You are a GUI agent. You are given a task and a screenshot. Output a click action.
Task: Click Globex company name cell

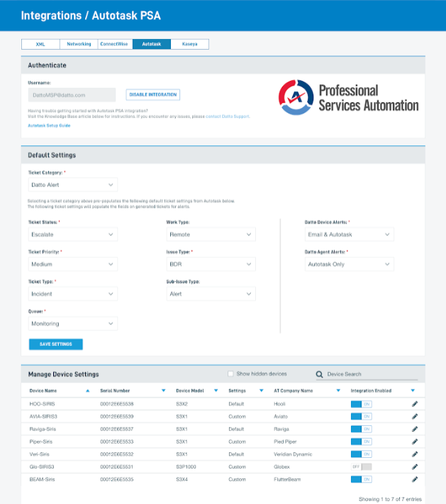coord(281,466)
